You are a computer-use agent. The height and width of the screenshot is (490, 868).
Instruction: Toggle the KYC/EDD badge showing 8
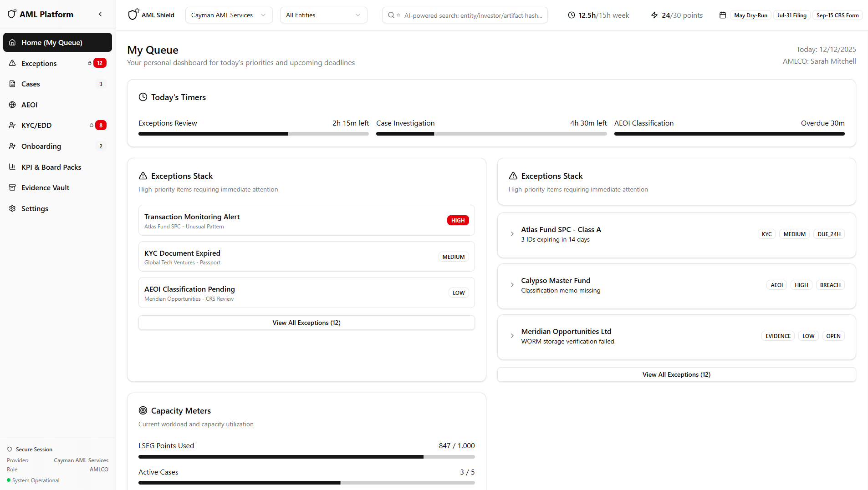pos(101,125)
